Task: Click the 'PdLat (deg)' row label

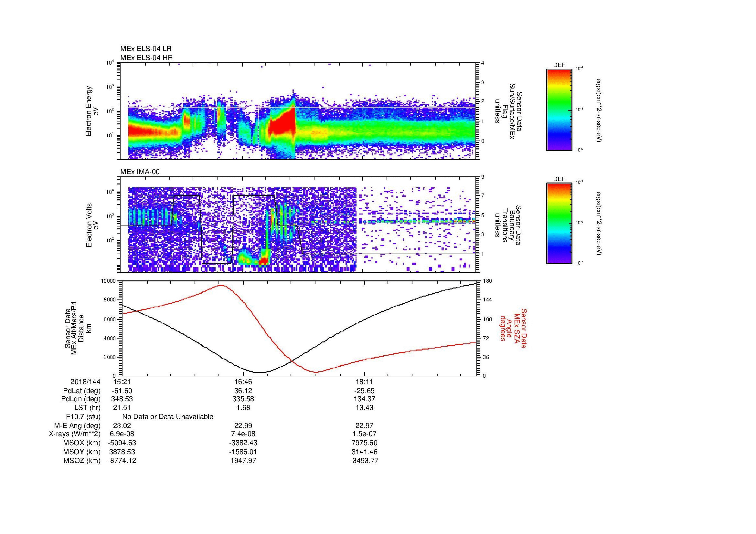Action: point(82,391)
